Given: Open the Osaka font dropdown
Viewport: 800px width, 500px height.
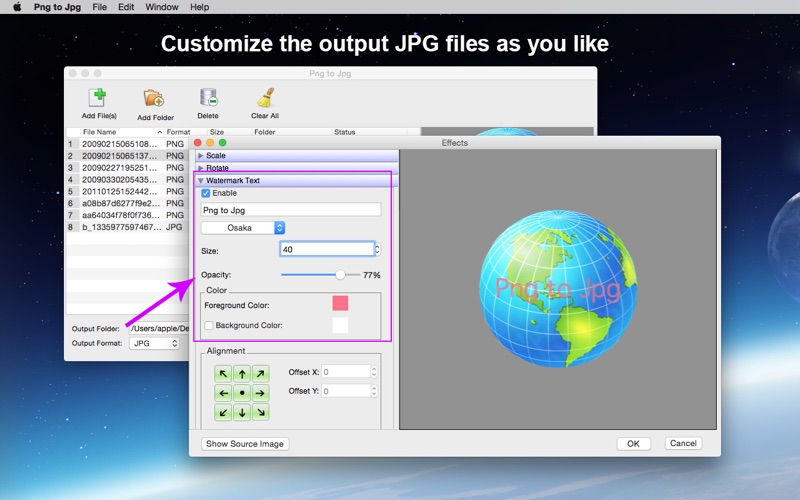Looking at the screenshot, I should (x=243, y=228).
